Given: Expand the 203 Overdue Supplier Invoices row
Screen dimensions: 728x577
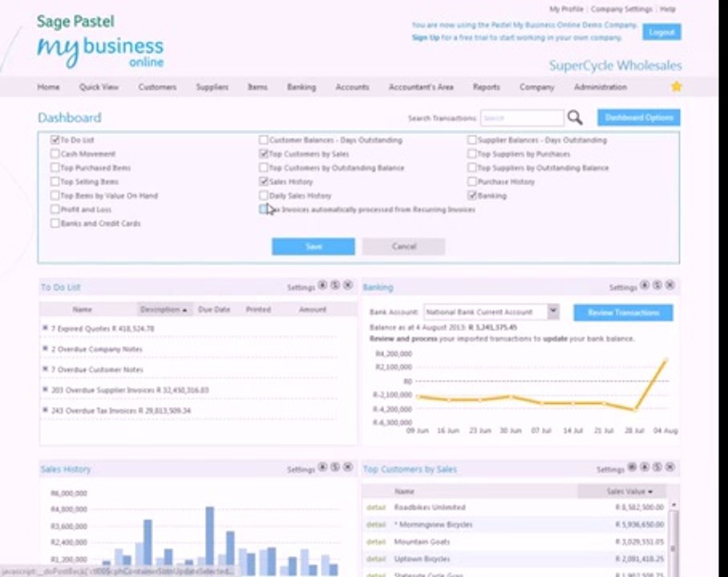Looking at the screenshot, I should point(45,389).
